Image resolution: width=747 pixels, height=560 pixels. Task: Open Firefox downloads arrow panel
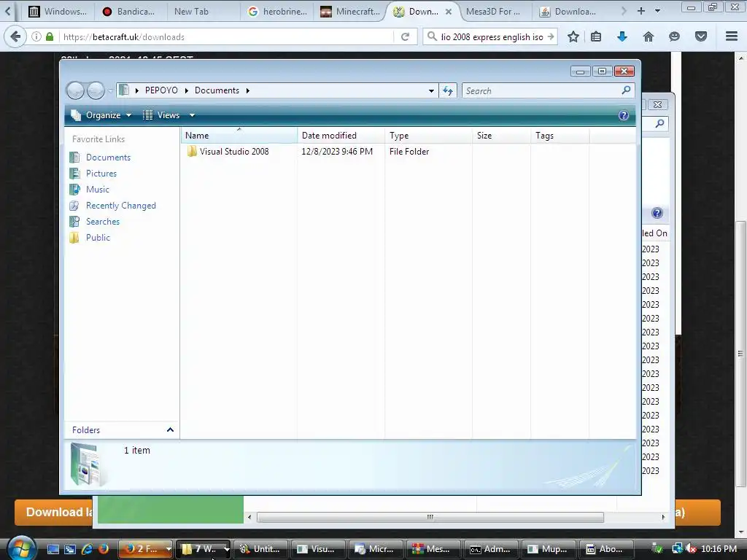coord(622,36)
